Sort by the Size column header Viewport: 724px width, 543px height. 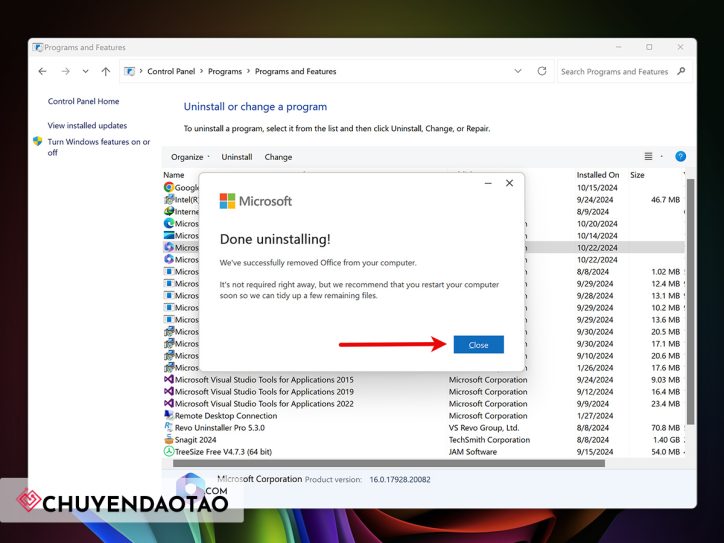click(637, 175)
